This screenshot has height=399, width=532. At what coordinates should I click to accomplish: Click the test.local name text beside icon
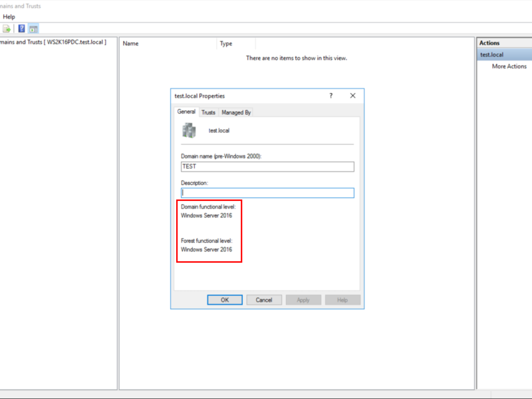(219, 130)
